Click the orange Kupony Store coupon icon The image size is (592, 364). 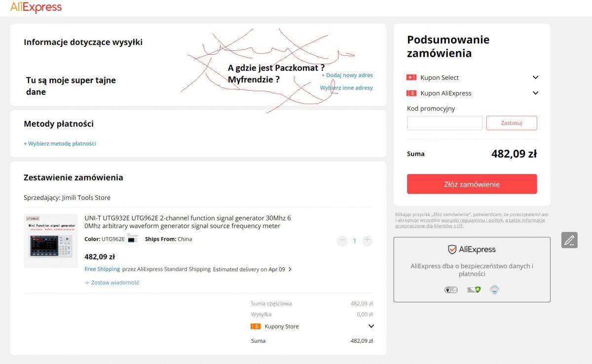tap(256, 326)
